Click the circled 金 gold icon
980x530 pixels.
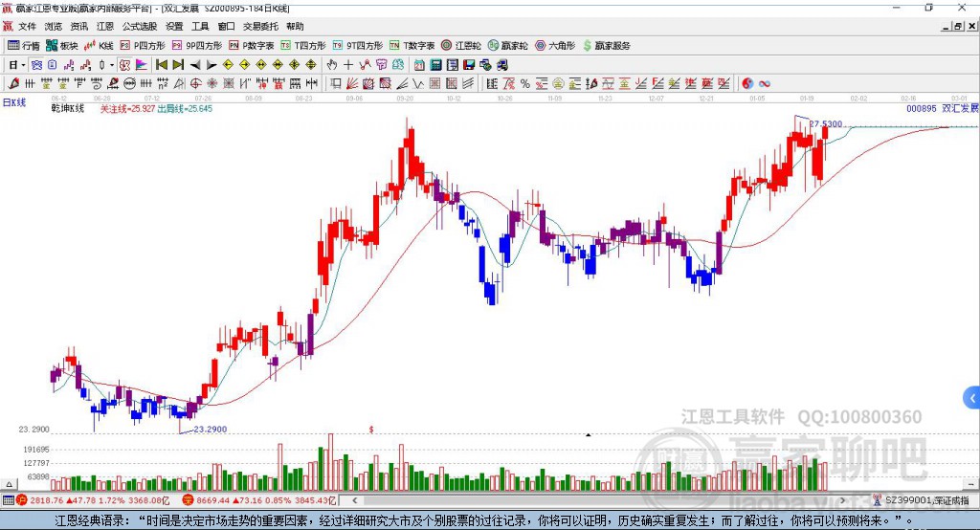click(x=558, y=84)
